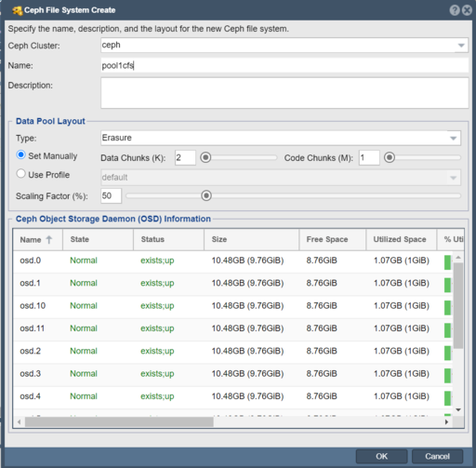476x468 pixels.
Task: Click the vertical scrollbar thumb in the OSD table
Action: click(x=458, y=305)
